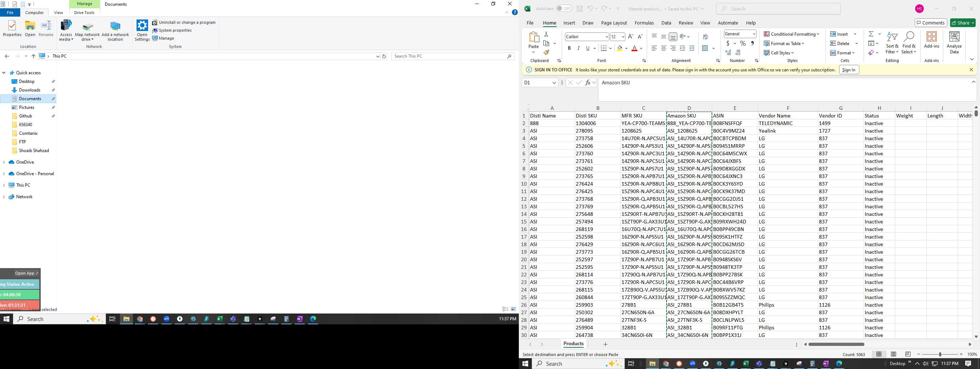Open Conditional Formatting dropdown
Image resolution: width=980 pixels, height=369 pixels.
[791, 34]
